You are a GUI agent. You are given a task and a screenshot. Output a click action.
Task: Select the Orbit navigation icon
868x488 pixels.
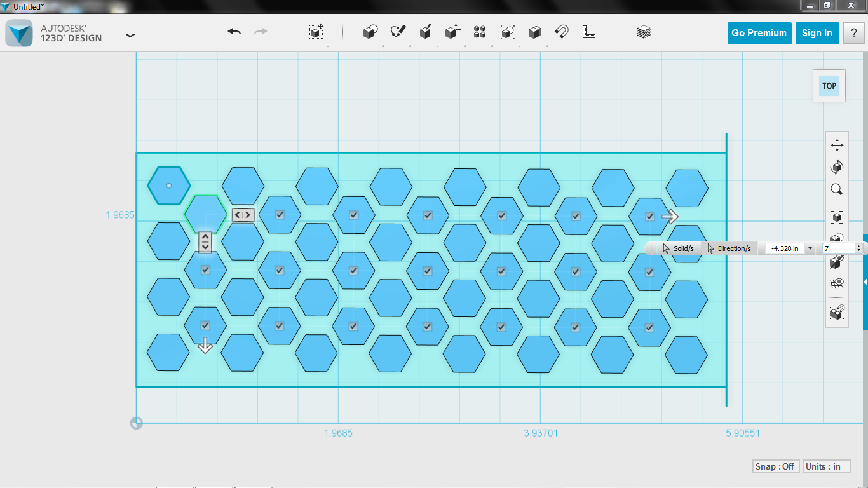(837, 167)
